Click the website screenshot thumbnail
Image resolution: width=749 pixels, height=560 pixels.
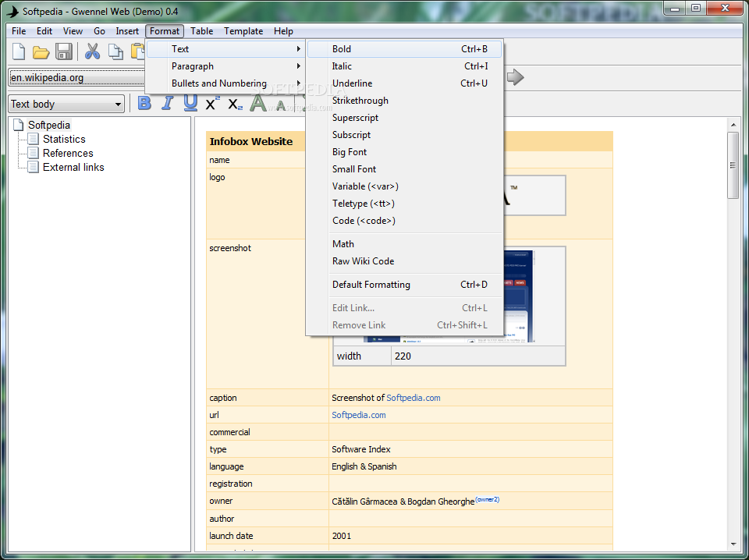tap(518, 296)
